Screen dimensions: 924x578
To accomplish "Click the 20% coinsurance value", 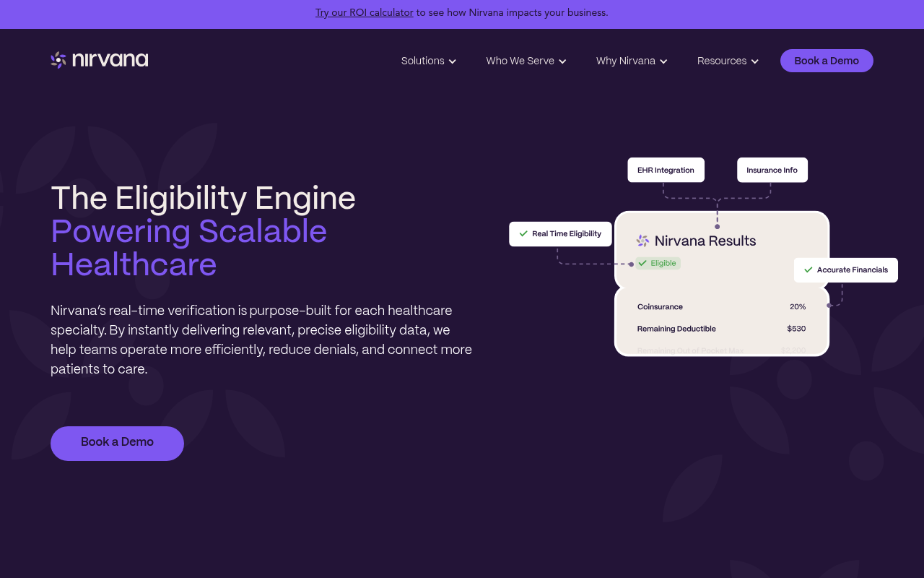I will [x=798, y=307].
